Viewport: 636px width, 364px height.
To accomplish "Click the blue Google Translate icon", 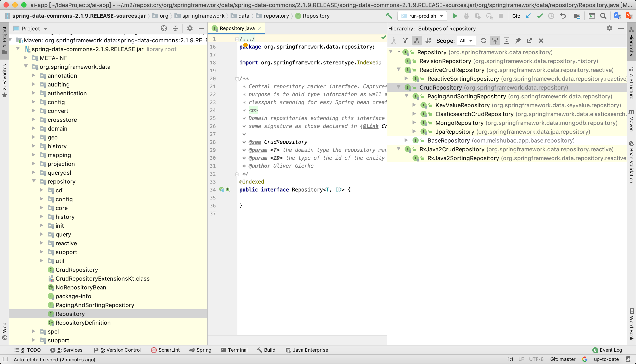I will click(x=617, y=16).
